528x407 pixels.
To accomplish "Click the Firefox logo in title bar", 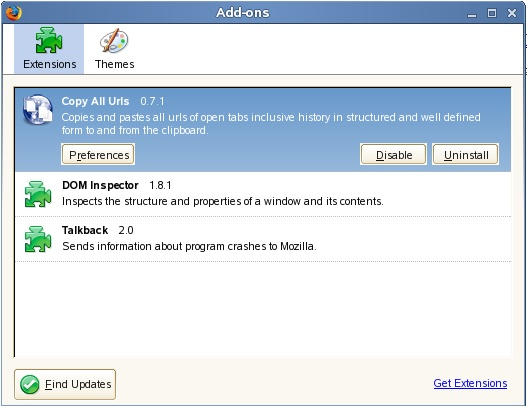I will [14, 13].
